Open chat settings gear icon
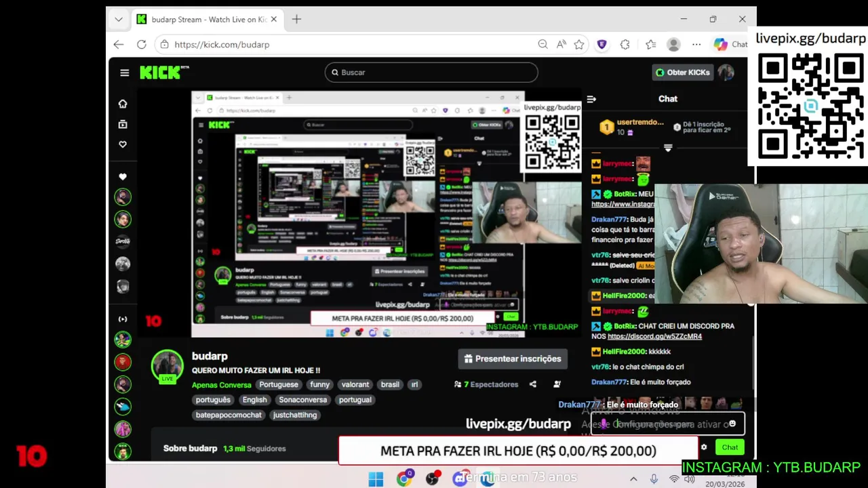 point(704,447)
